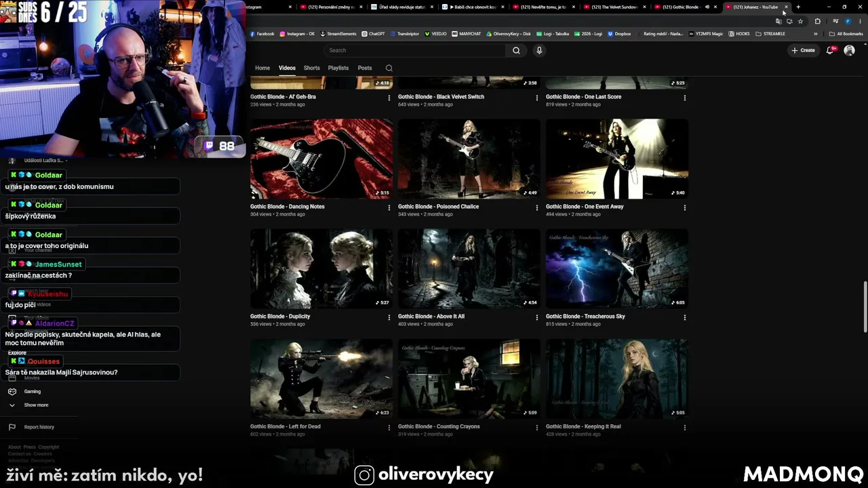Viewport: 868px width, 488px height.
Task: Open options menu for One Event Away
Action: pyautogui.click(x=685, y=207)
